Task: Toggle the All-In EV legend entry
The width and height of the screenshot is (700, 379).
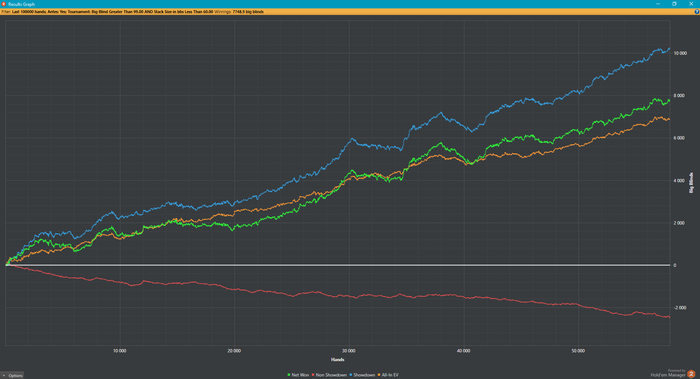Action: 388,375
